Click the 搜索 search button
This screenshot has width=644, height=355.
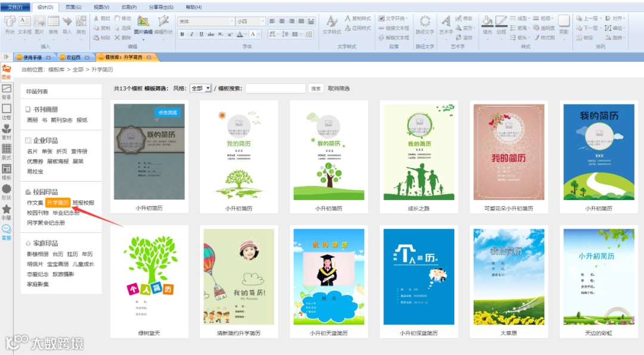[x=315, y=88]
